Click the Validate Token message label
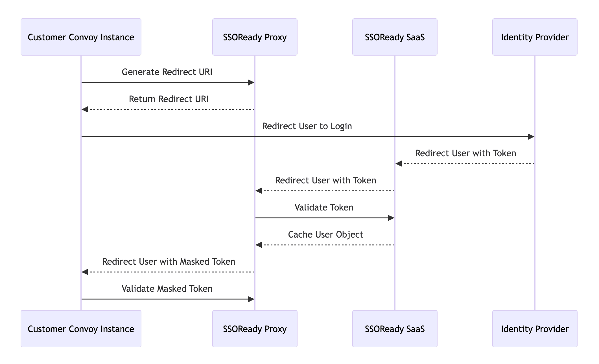This screenshot has height=364, width=599. pos(323,207)
